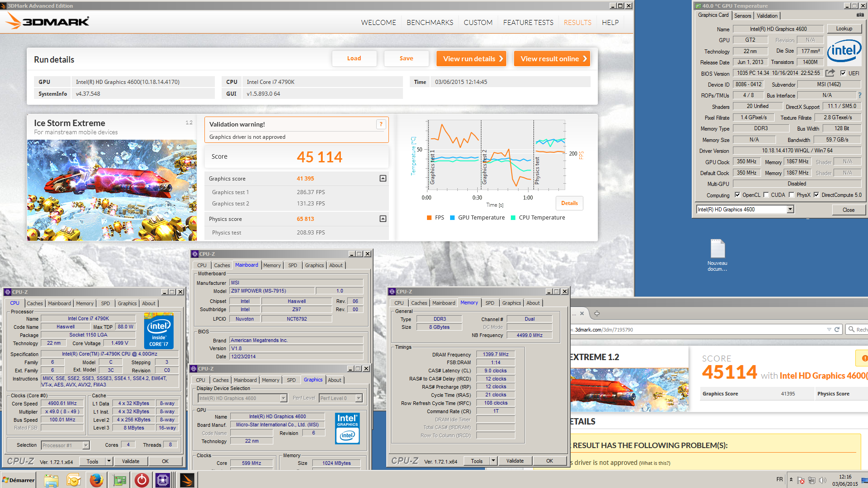Viewport: 868px width, 488px height.
Task: Switch to the Sensors tab in GPU-Z
Action: (x=742, y=15)
